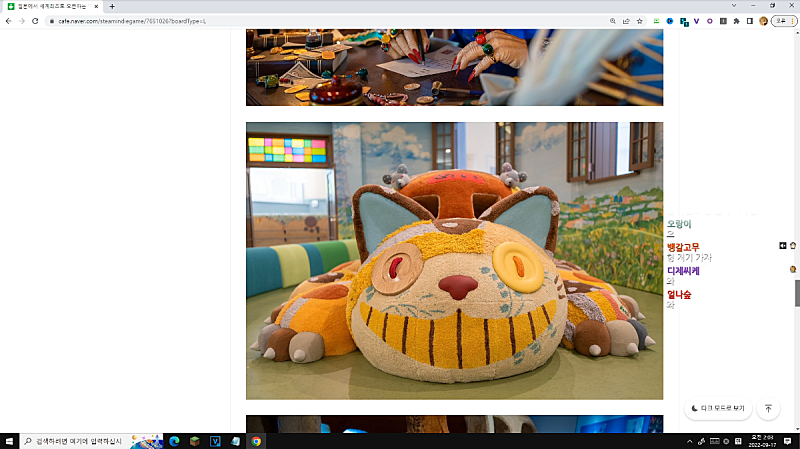Open the zoom magnifier in address bar

click(613, 21)
